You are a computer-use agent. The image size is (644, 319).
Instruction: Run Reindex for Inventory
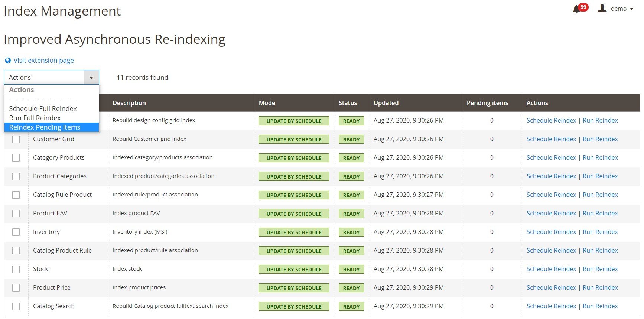click(x=600, y=232)
